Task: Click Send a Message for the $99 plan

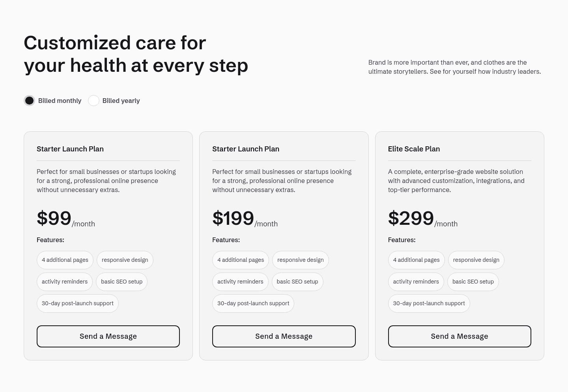Action: coord(108,336)
